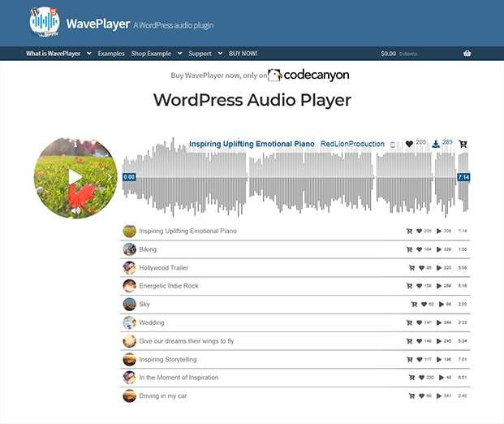Choose Hollywood Trailer track title
This screenshot has width=504, height=424.
pyautogui.click(x=164, y=268)
